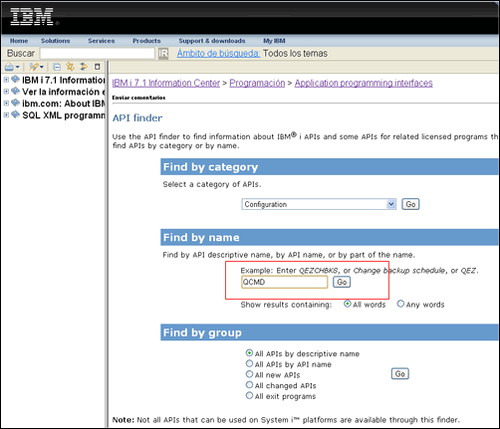Click the Enviar comentarios link
500x429 pixels.
pos(139,98)
